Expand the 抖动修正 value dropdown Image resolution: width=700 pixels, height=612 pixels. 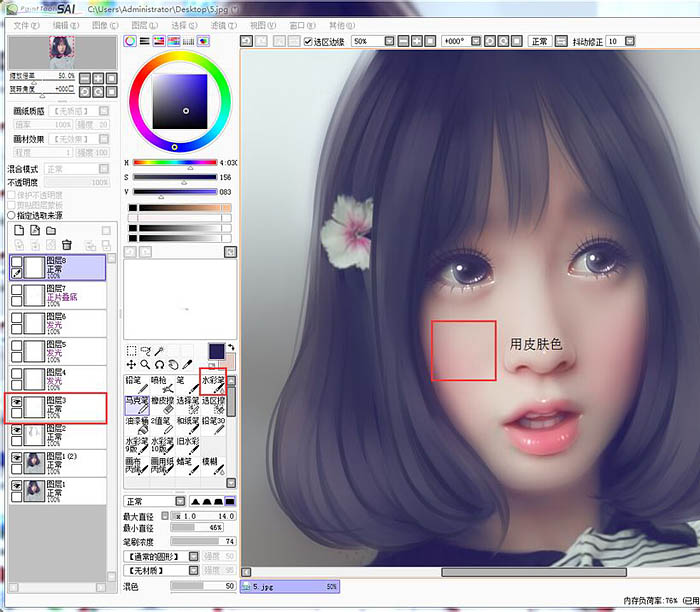click(627, 42)
